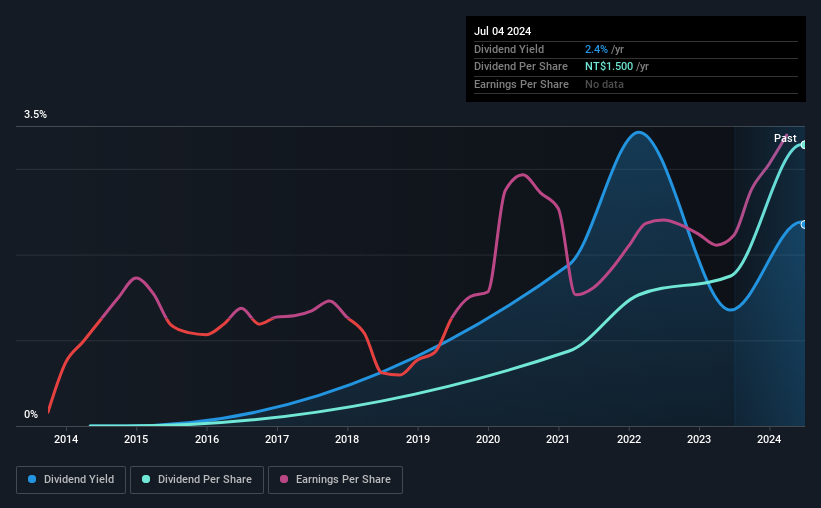Click the 2020 x-axis label
The height and width of the screenshot is (508, 821).
coord(488,439)
